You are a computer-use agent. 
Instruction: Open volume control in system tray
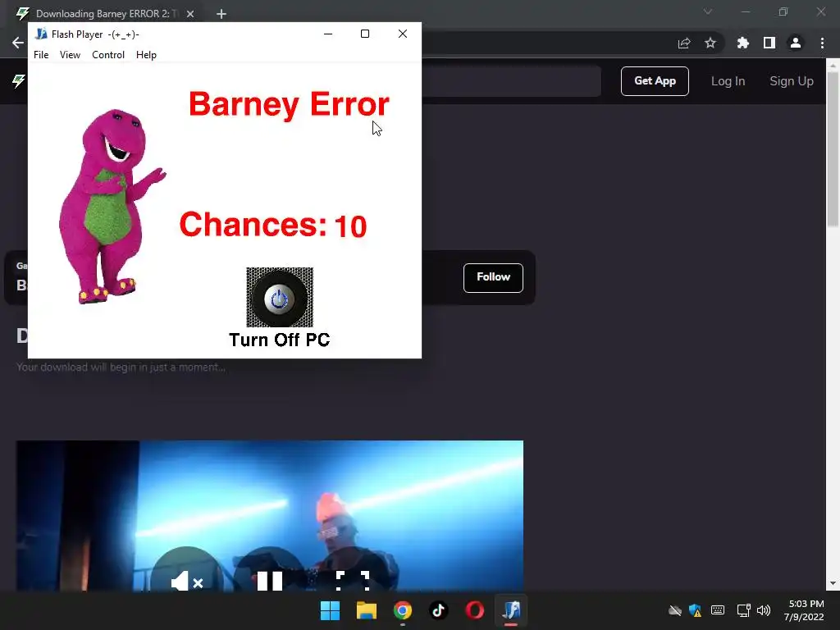[x=764, y=610]
